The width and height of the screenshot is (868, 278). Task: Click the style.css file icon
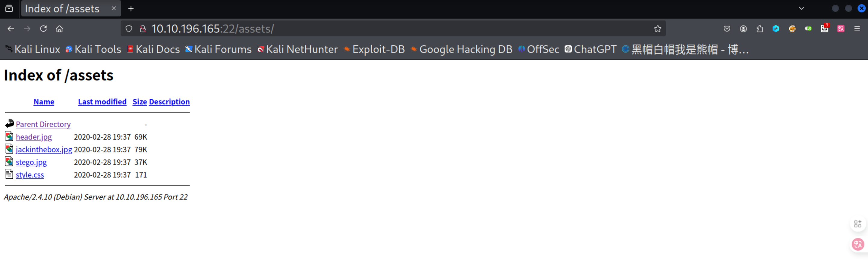pos(9,174)
